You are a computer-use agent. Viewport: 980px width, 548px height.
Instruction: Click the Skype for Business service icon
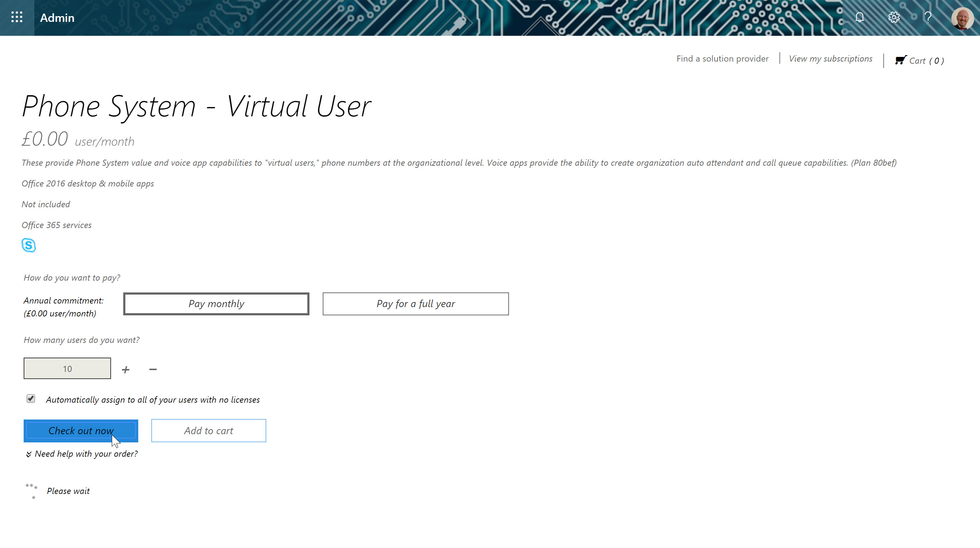coord(29,245)
